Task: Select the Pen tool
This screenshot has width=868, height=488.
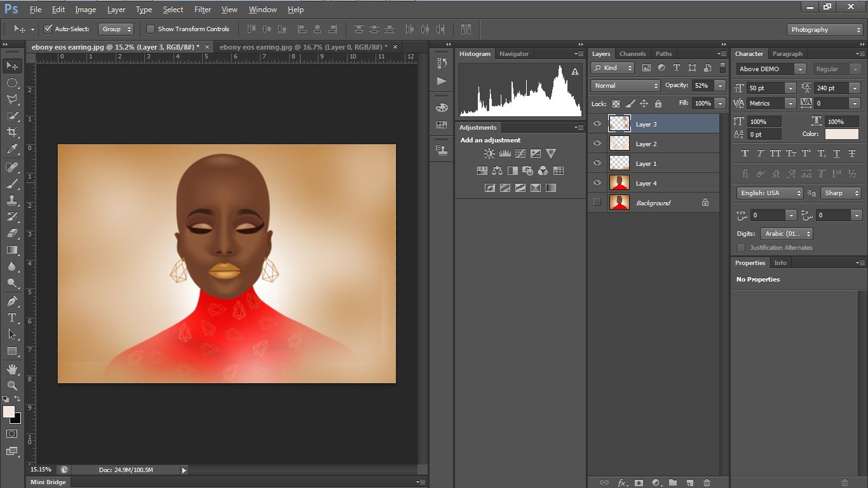Action: click(x=12, y=301)
